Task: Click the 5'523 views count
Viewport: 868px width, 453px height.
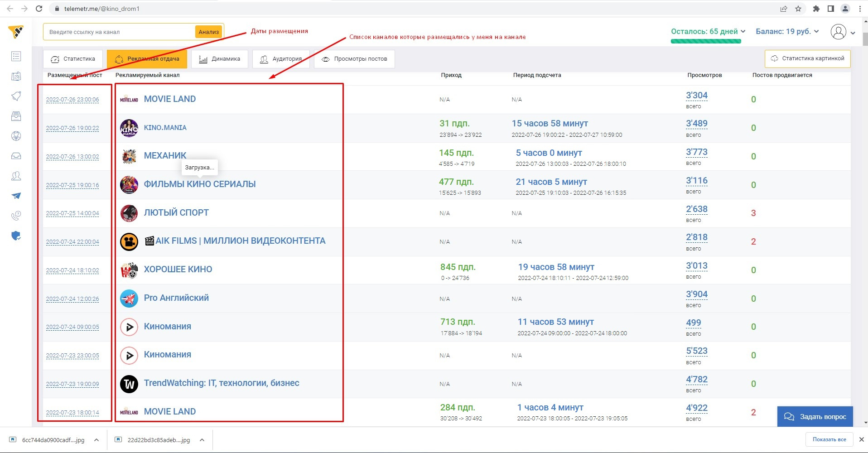Action: tap(696, 351)
